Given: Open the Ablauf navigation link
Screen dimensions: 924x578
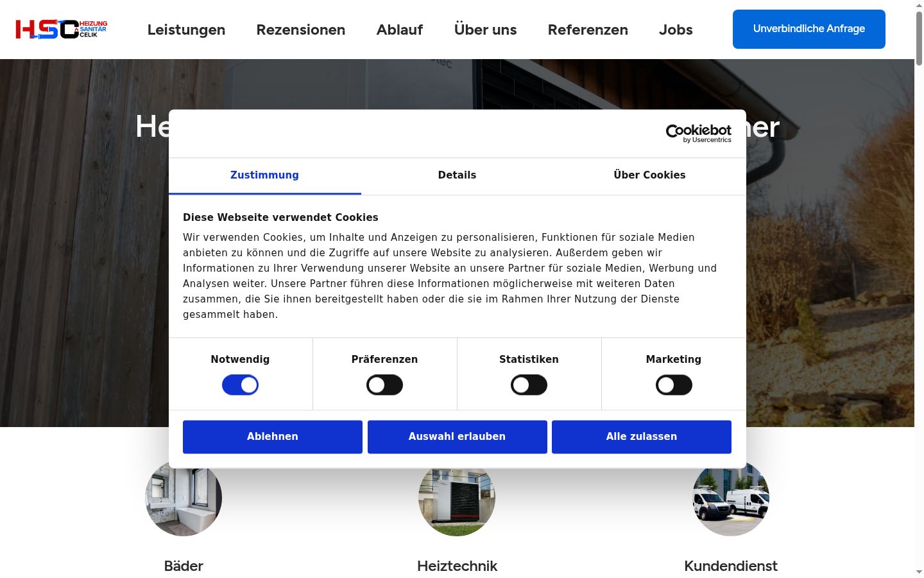Looking at the screenshot, I should coord(400,30).
